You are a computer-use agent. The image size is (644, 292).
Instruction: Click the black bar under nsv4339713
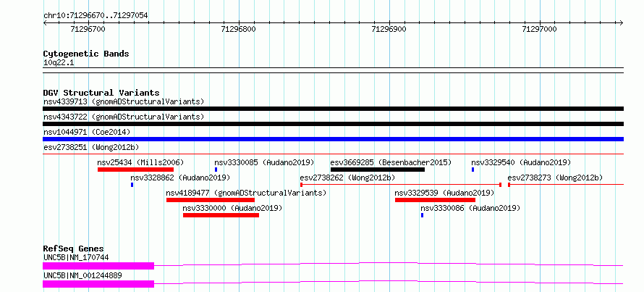click(333, 109)
